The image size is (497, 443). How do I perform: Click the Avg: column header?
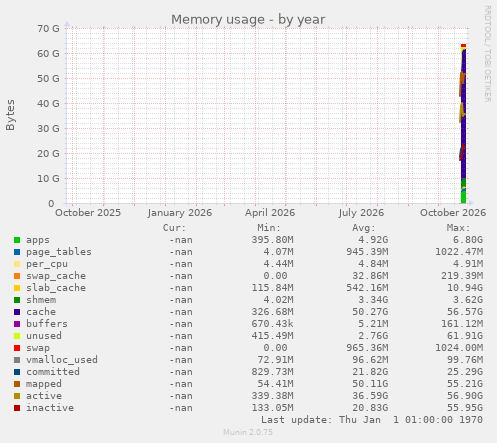coord(364,228)
